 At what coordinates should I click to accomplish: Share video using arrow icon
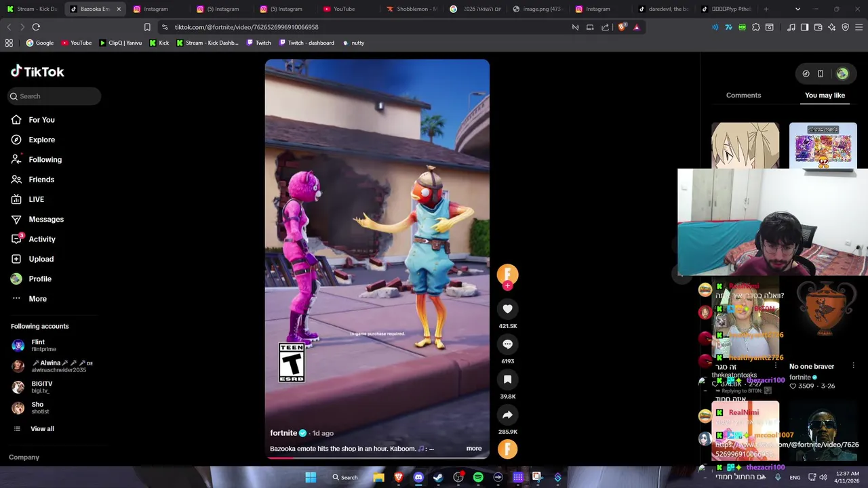[507, 415]
